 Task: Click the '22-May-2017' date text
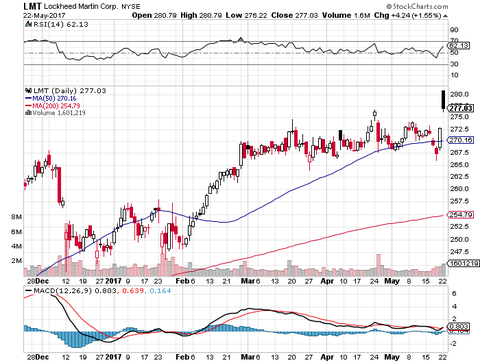pyautogui.click(x=44, y=16)
